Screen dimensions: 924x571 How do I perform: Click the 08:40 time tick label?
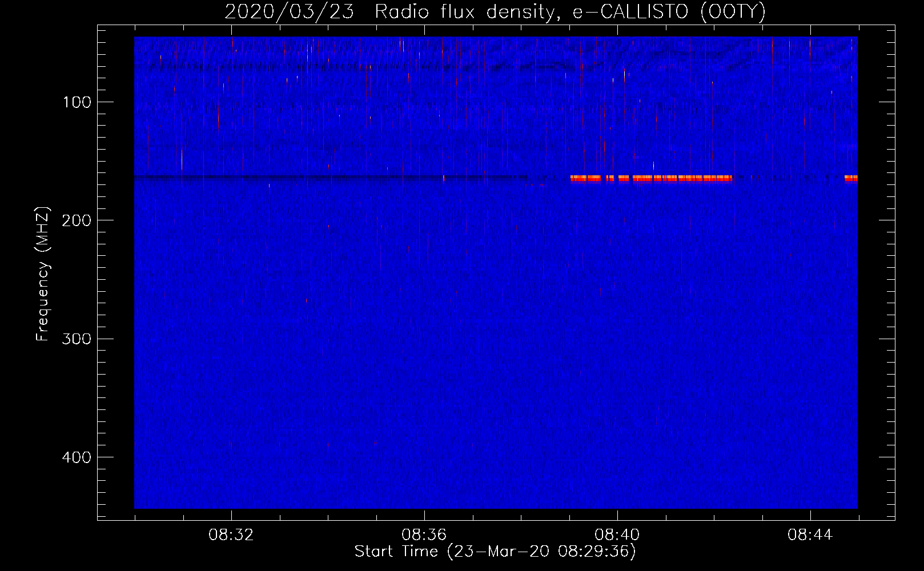[x=617, y=535]
